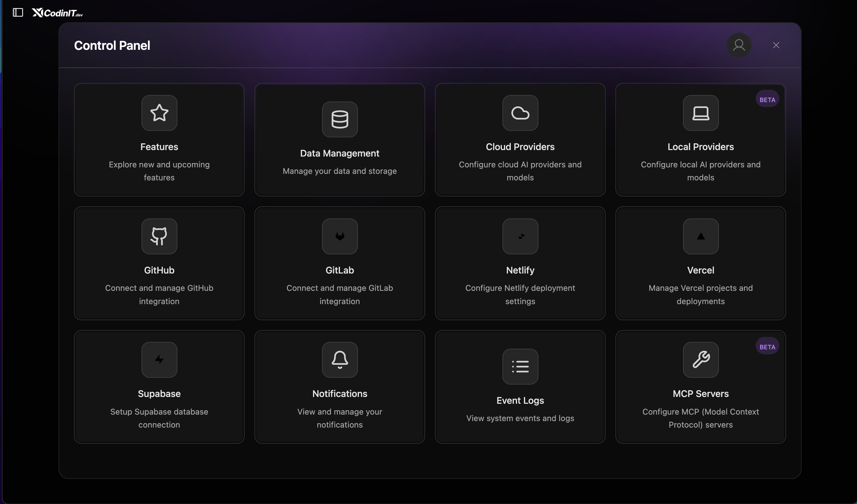Toggle the sidebar panel icon

pyautogui.click(x=18, y=13)
